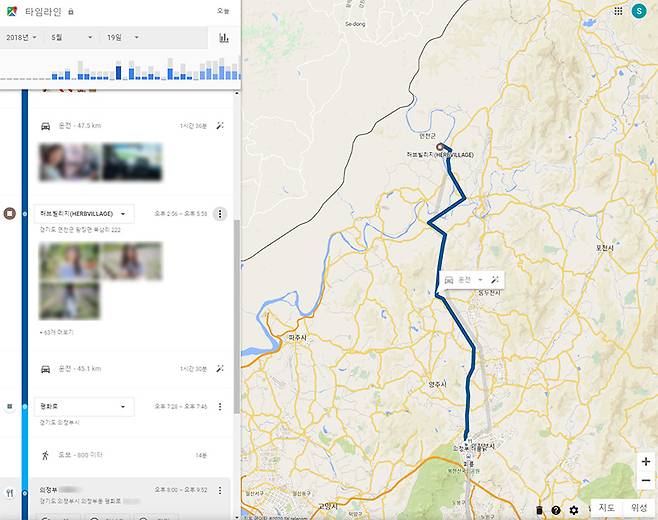Image resolution: width=658 pixels, height=520 pixels.
Task: Open more options for Herb Village entry
Action: (220, 214)
